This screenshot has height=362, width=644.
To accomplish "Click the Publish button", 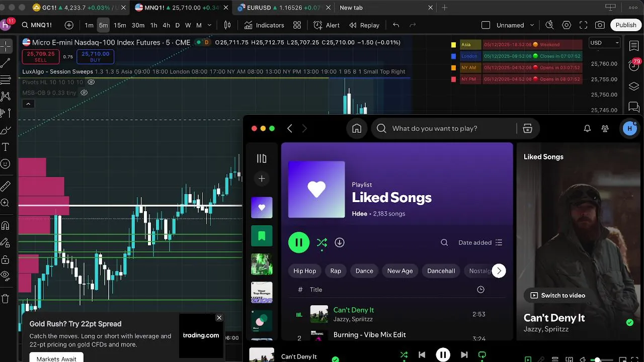I will pos(626,25).
